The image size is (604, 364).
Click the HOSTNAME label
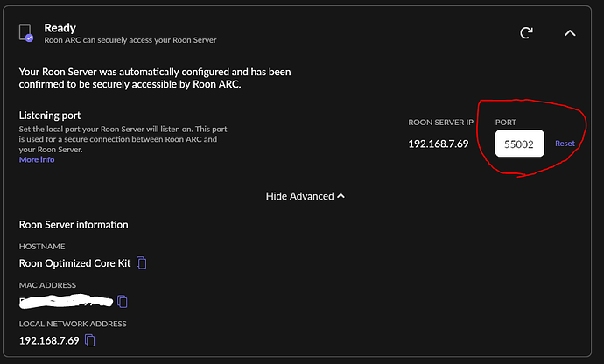pos(42,247)
